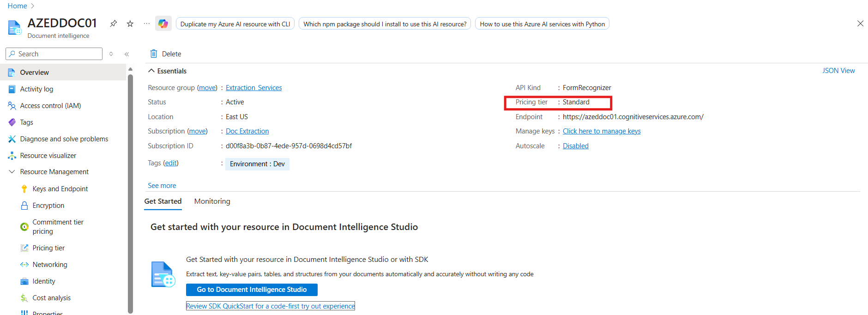This screenshot has height=315, width=868.
Task: Switch to the Monitoring tab
Action: (x=212, y=201)
